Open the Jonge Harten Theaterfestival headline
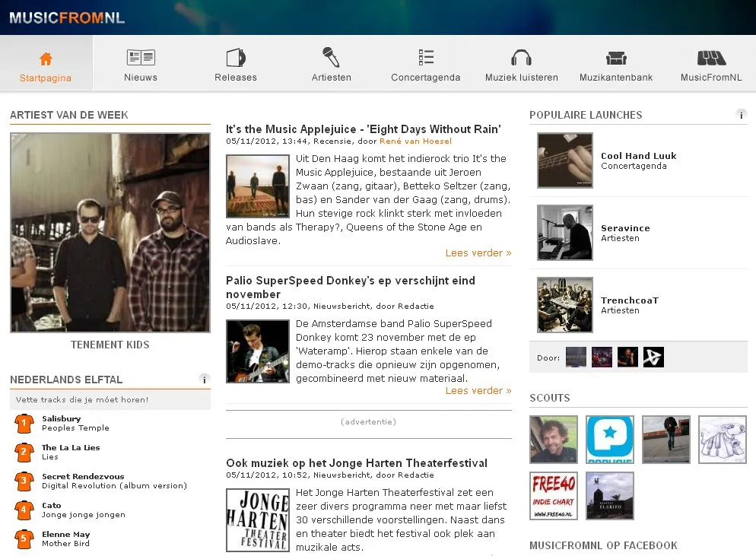Image resolution: width=756 pixels, height=556 pixels. click(356, 462)
